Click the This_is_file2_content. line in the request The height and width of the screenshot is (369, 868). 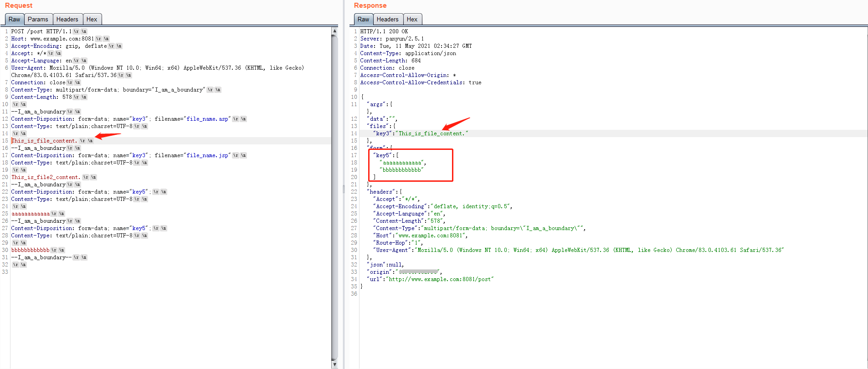click(x=46, y=177)
